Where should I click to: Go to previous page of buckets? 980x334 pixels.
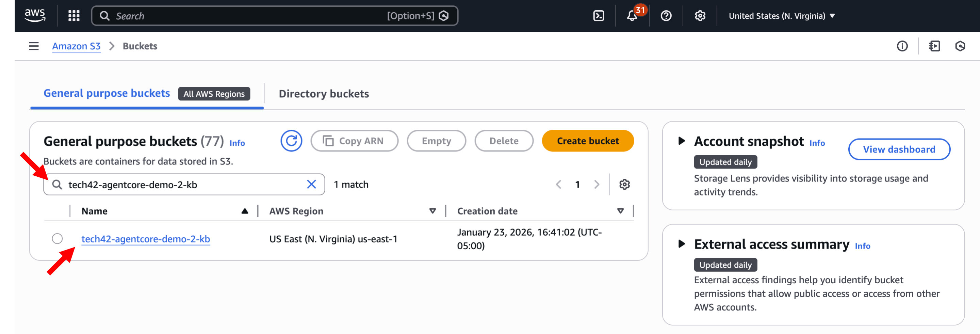[558, 184]
